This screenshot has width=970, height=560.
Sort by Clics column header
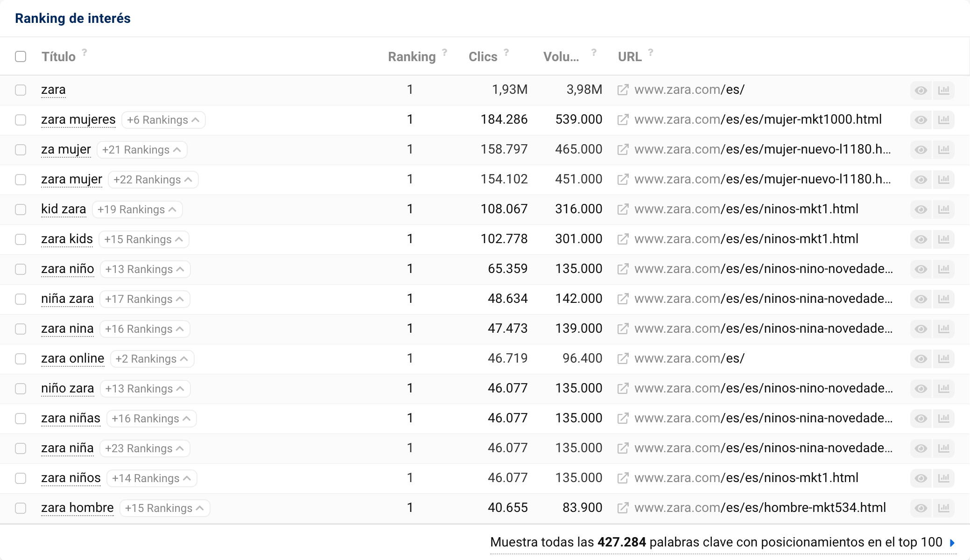(483, 56)
